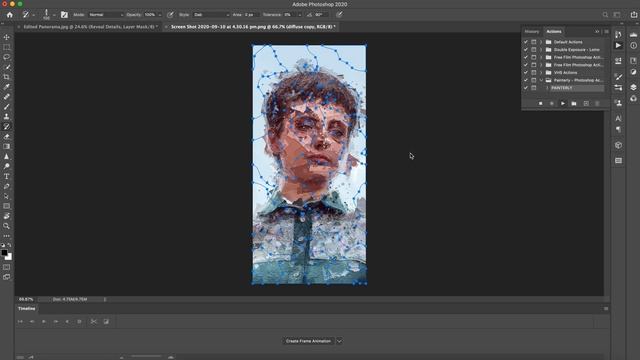Toggle dialog box for VHS Actions
The width and height of the screenshot is (640, 360).
coord(533,73)
